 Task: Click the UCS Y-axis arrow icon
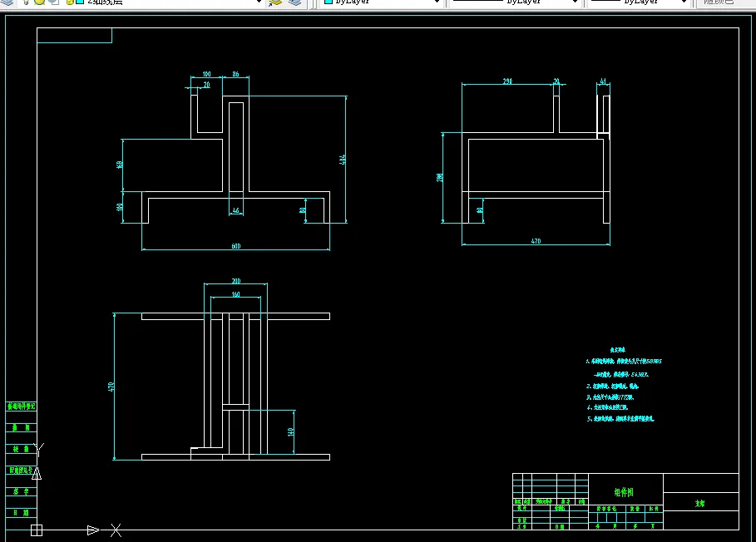[x=37, y=473]
